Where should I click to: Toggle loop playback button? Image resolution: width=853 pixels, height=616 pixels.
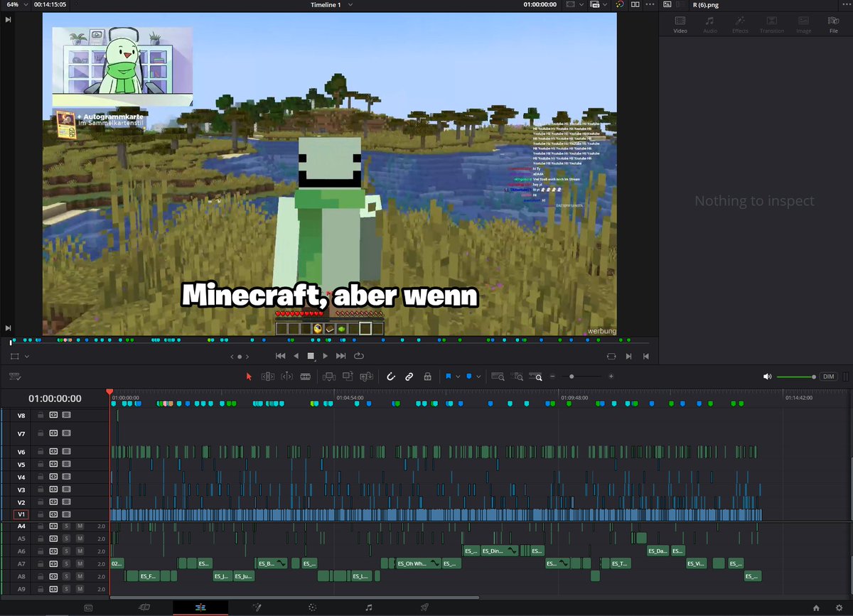click(x=358, y=356)
